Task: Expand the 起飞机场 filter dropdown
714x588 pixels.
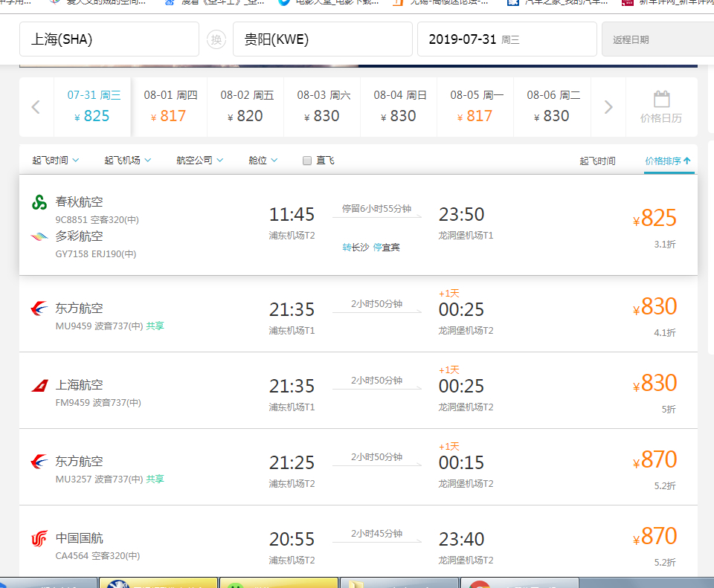Action: point(127,161)
